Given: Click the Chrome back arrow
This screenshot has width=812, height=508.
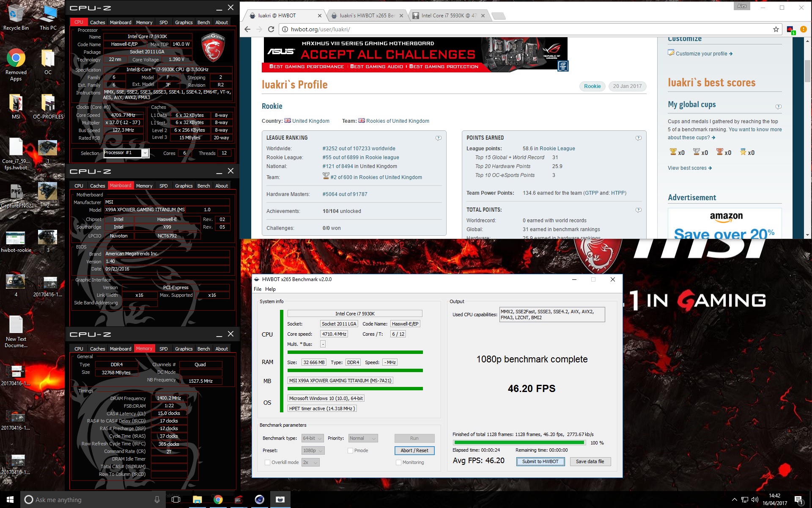Looking at the screenshot, I should pyautogui.click(x=247, y=29).
